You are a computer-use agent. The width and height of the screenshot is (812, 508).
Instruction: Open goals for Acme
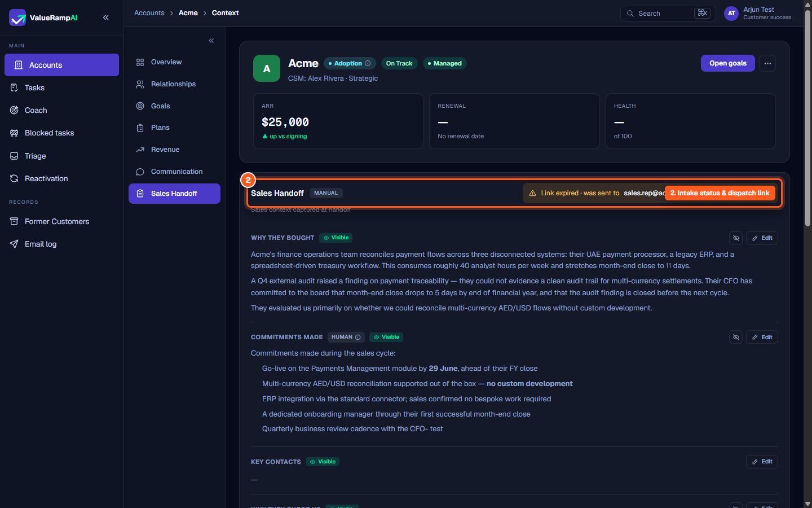click(727, 63)
